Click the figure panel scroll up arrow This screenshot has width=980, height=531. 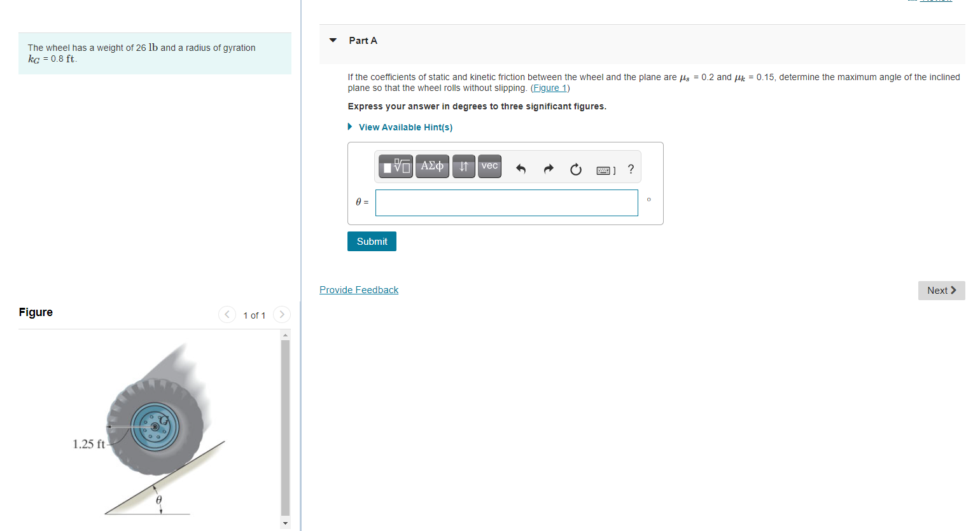285,334
